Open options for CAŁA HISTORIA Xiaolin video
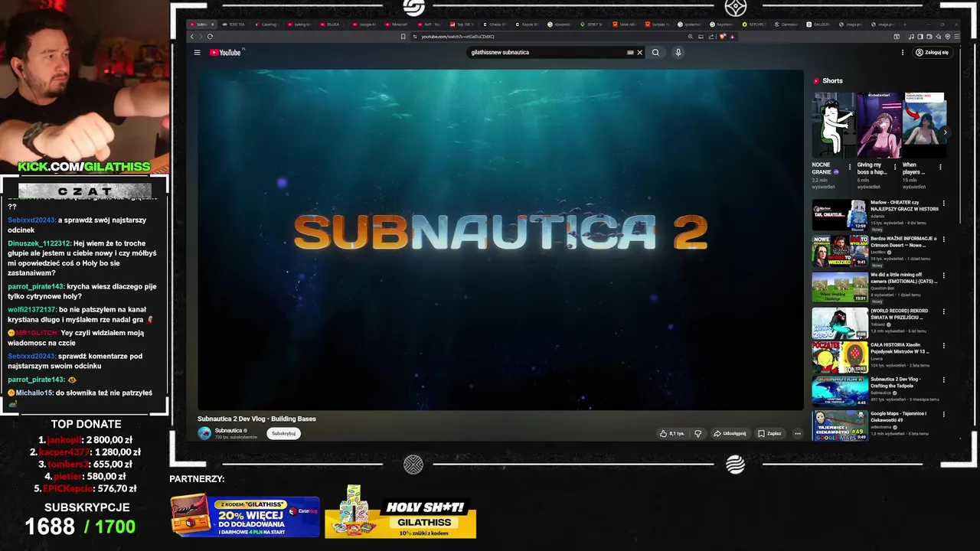The image size is (980, 551). (943, 345)
